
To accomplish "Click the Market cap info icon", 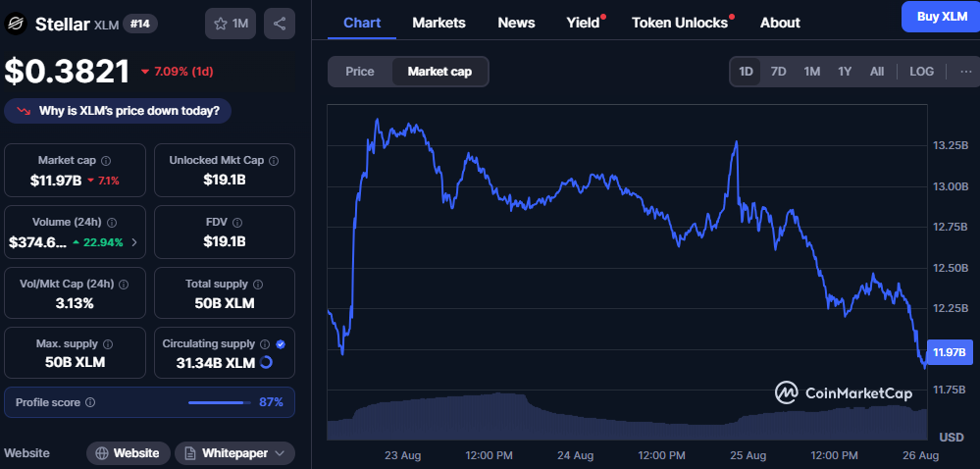I will [x=106, y=161].
